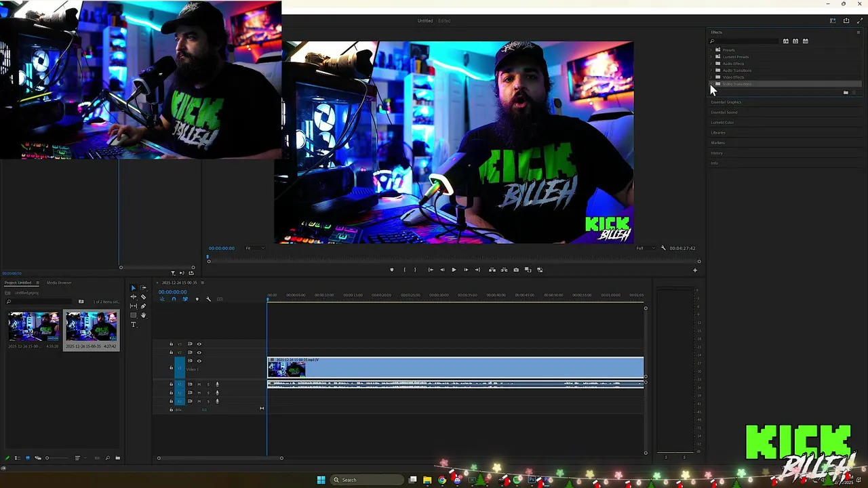868x488 pixels.
Task: Select the Razor tool
Action: tap(143, 297)
